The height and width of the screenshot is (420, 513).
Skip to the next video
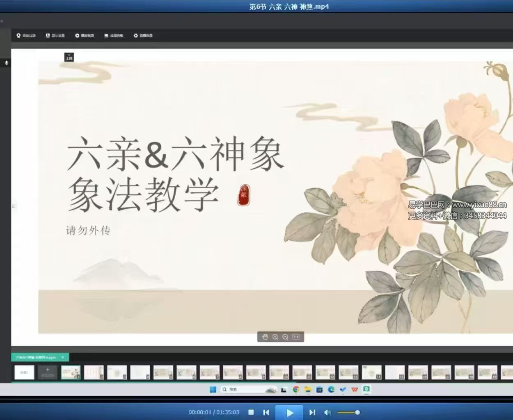(x=312, y=412)
